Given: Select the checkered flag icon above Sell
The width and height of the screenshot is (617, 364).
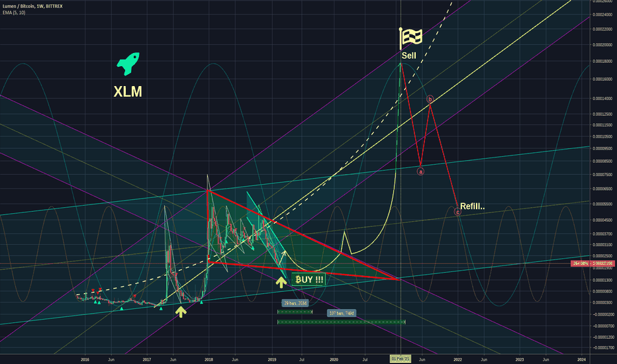Looking at the screenshot, I should [x=411, y=38].
